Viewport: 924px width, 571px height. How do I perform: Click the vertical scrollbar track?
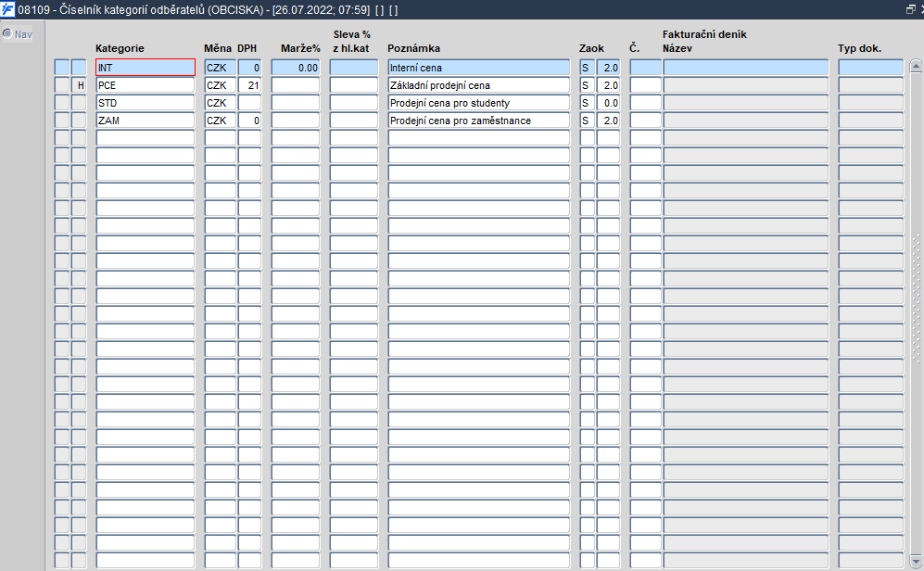pyautogui.click(x=915, y=312)
